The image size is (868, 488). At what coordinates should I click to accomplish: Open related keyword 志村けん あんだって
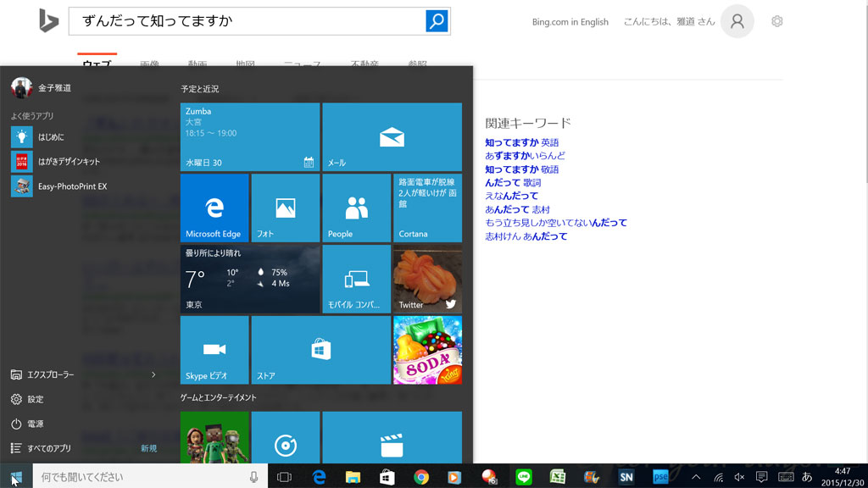(526, 236)
